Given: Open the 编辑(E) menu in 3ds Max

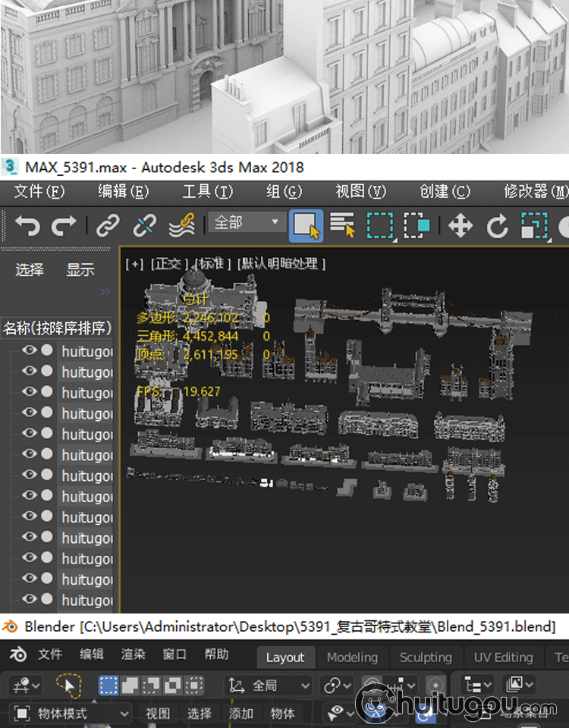Looking at the screenshot, I should click(123, 191).
